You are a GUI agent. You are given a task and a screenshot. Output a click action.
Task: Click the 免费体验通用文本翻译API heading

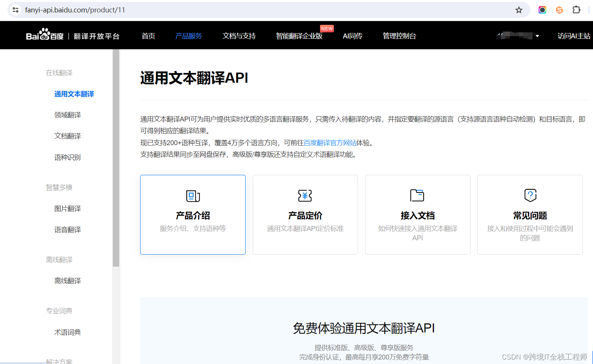point(364,328)
